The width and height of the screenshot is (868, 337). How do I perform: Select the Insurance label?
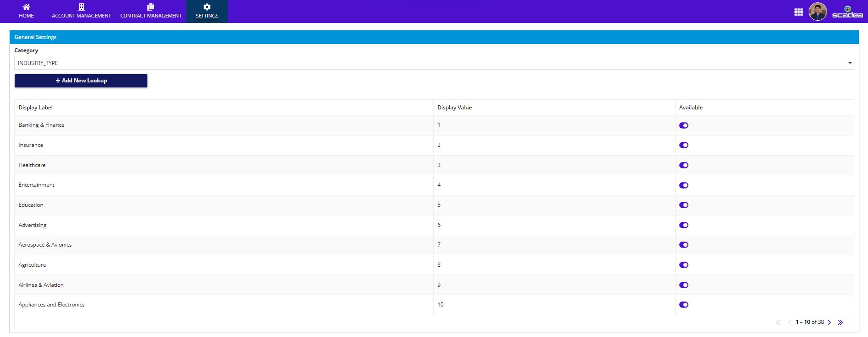pos(31,145)
